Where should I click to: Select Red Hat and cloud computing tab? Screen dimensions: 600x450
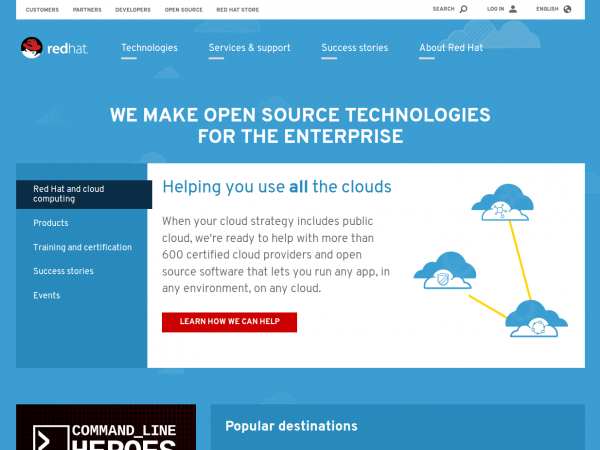[x=84, y=194]
